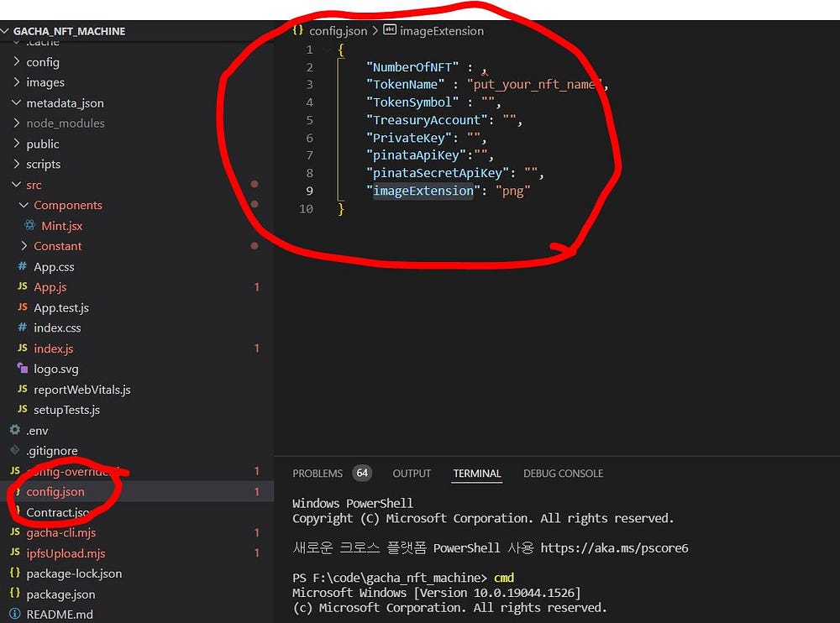Click the hash icon beside index.css

(x=22, y=327)
